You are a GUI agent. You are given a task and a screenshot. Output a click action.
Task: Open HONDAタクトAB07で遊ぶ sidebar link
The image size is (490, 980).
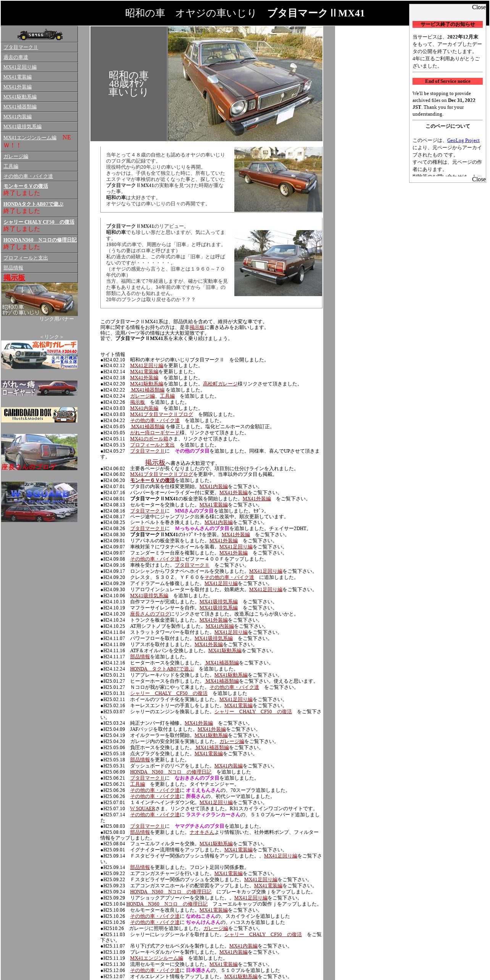coord(33,204)
